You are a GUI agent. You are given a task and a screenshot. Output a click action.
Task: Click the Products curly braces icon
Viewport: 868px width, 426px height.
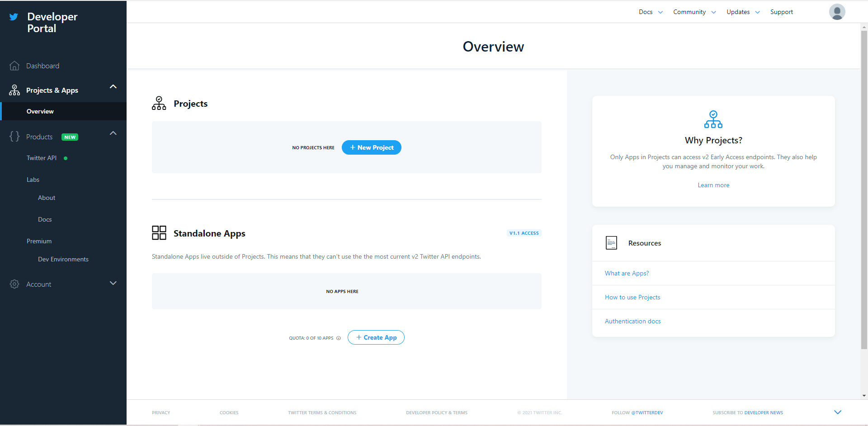point(14,137)
